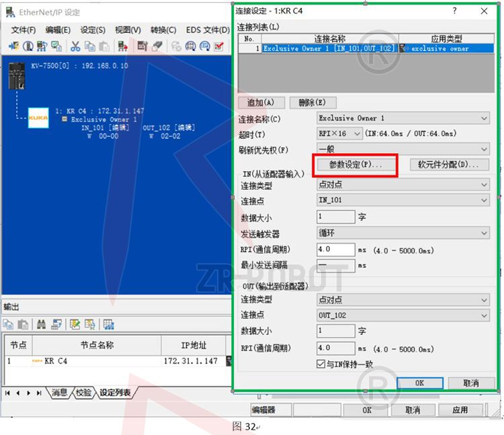
Task: Click the KV-7500 PLC unit icon
Action: (16, 74)
